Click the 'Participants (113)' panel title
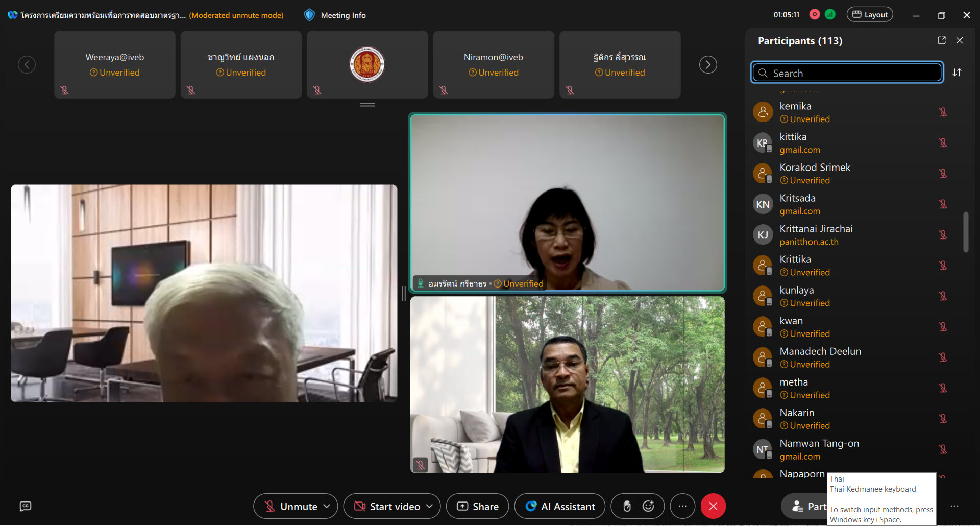This screenshot has width=980, height=526. [x=800, y=41]
